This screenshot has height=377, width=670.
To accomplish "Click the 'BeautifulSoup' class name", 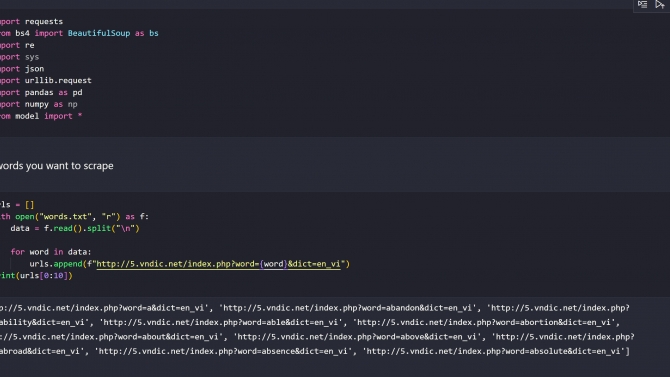I will [99, 33].
